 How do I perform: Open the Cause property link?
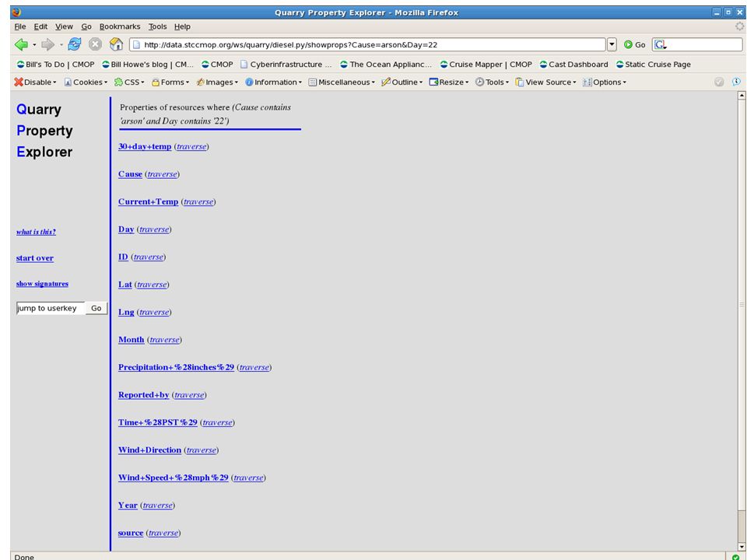pos(130,173)
